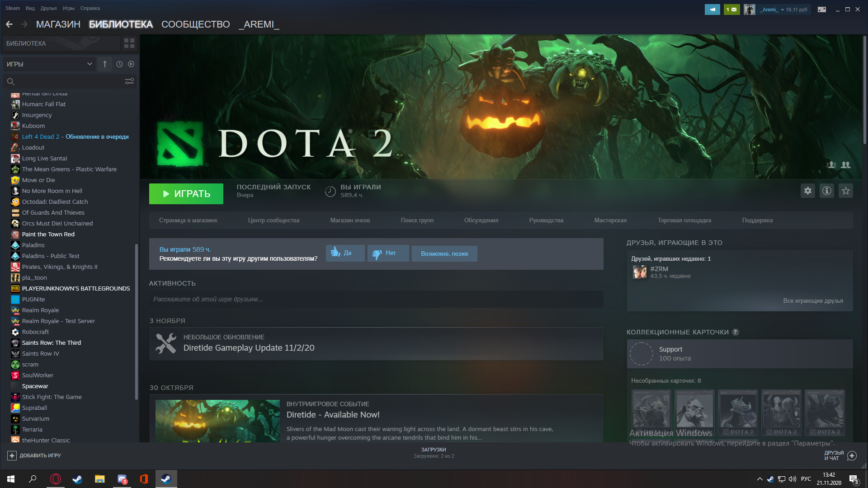Toggle sort by recent activity clock icon
868x488 pixels.
coord(119,64)
